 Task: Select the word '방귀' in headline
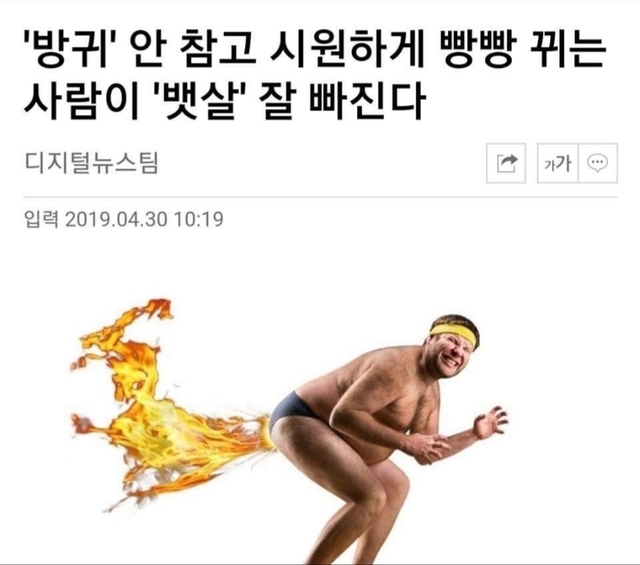(69, 52)
